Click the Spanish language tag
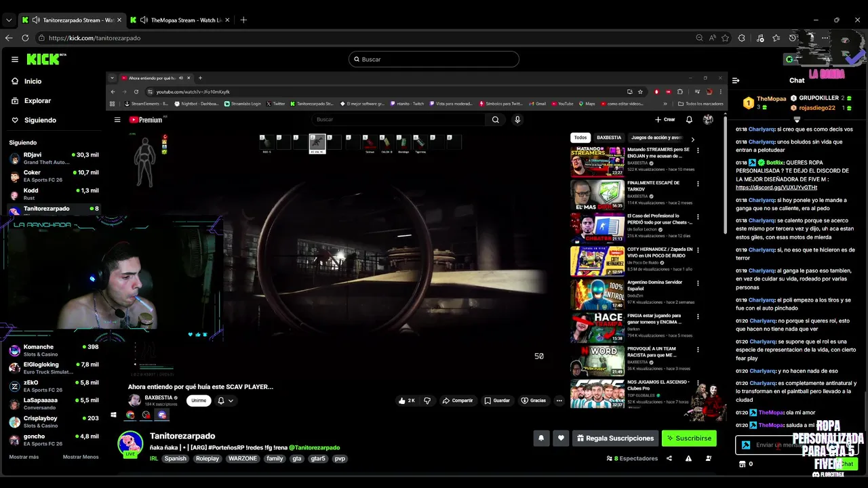This screenshot has height=488, width=868. click(x=175, y=458)
